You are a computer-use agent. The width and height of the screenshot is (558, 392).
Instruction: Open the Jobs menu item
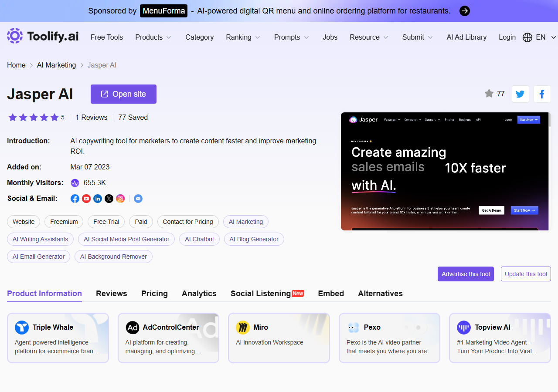tap(330, 37)
